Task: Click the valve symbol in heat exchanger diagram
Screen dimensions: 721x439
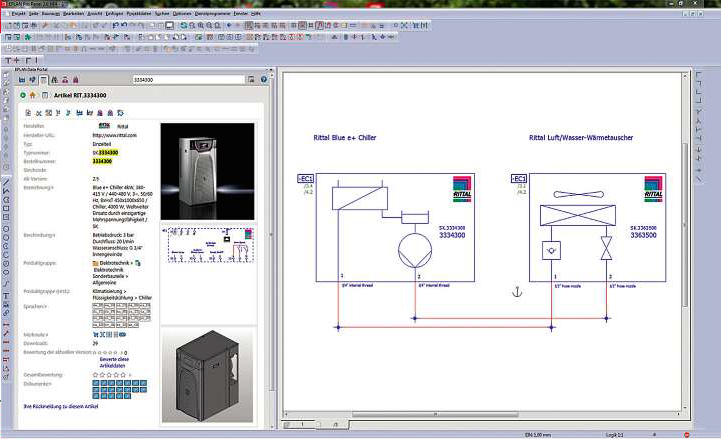Action: [607, 248]
